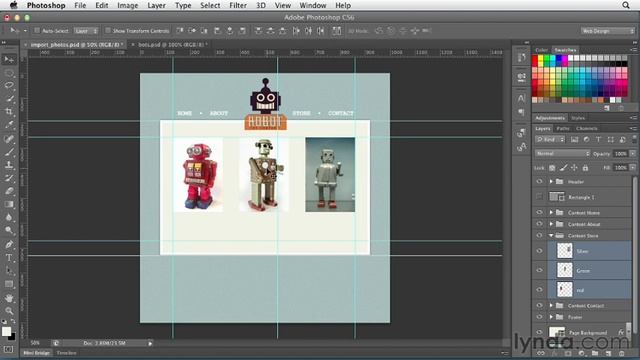
Task: Select the History Brush tool
Action: (x=9, y=178)
